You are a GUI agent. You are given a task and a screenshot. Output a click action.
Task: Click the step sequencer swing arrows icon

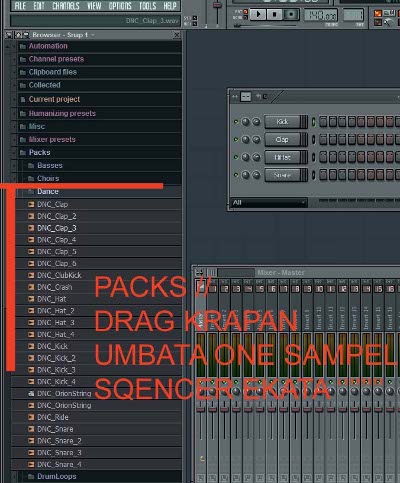[235, 97]
